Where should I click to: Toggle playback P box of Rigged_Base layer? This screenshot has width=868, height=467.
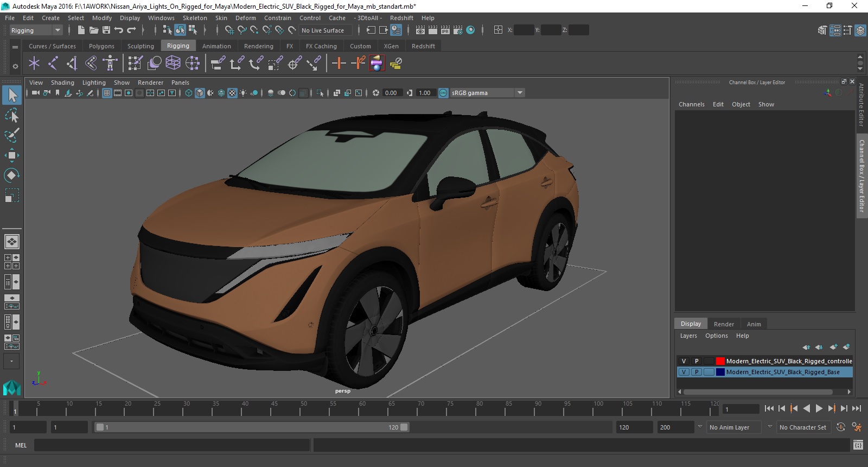tap(697, 372)
